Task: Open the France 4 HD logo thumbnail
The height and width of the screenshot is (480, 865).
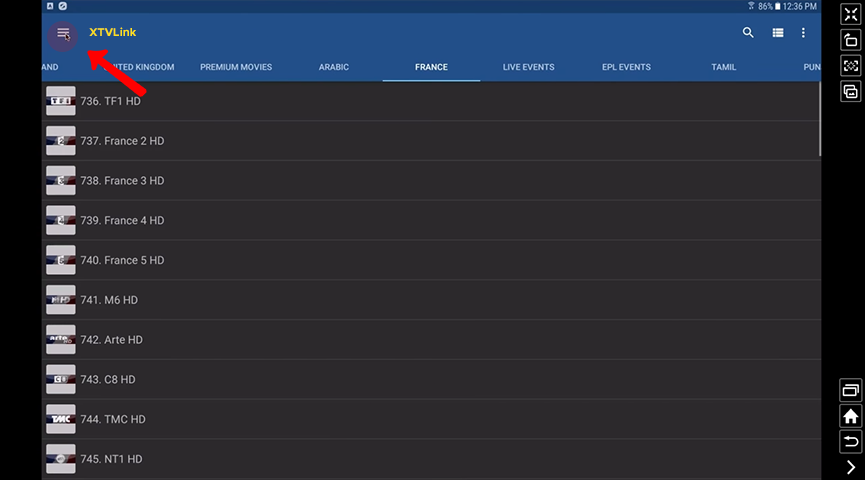Action: tap(61, 220)
